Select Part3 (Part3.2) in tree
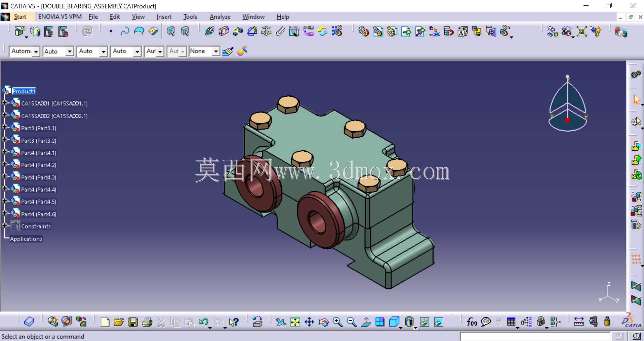The width and height of the screenshot is (644, 341). click(39, 141)
